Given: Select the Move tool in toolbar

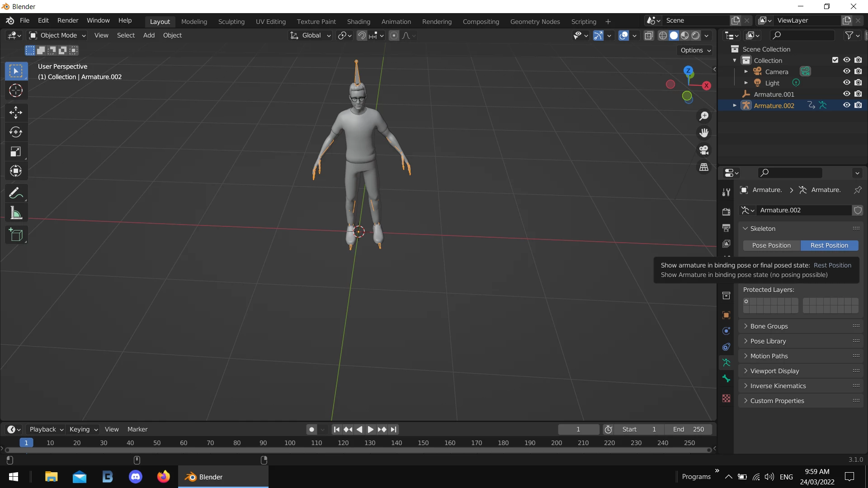Looking at the screenshot, I should point(16,112).
